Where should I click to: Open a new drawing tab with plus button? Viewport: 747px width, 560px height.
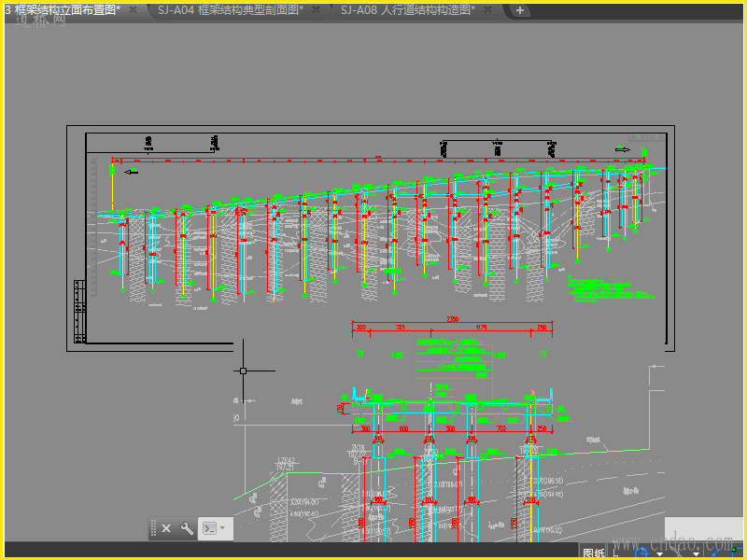(520, 10)
